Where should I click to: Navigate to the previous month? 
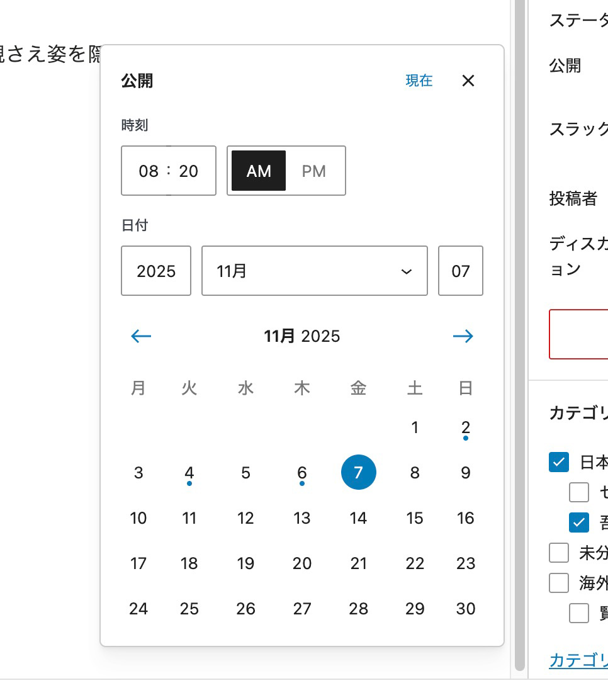pyautogui.click(x=140, y=336)
